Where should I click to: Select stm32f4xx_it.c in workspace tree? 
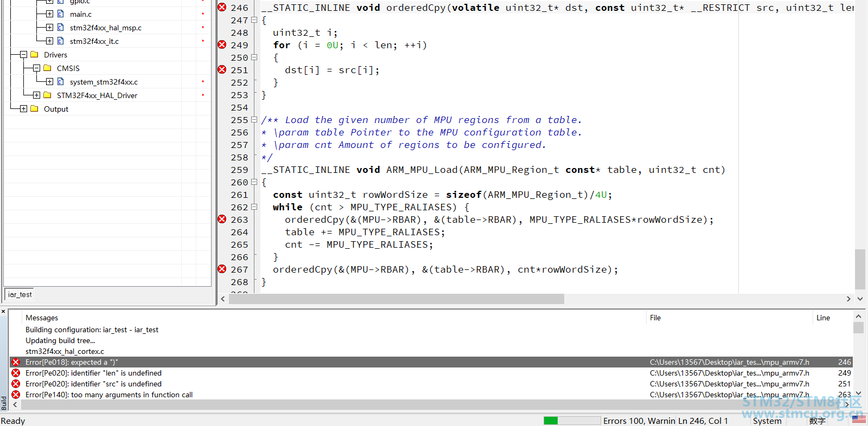pos(94,41)
